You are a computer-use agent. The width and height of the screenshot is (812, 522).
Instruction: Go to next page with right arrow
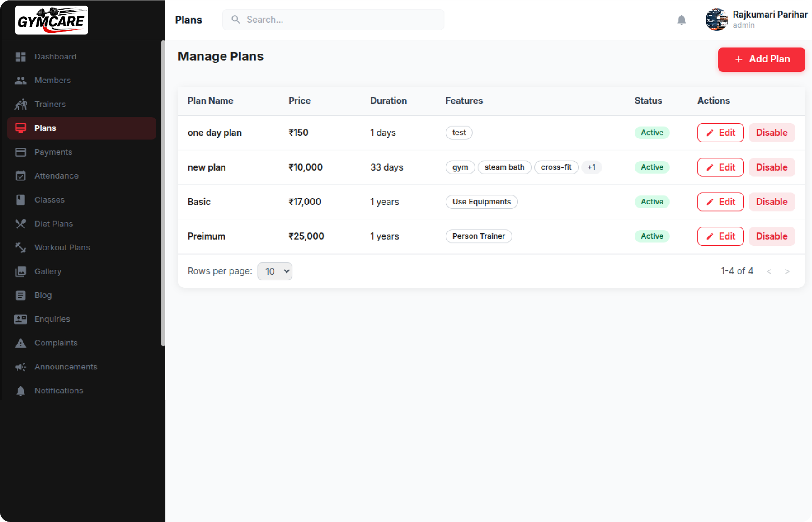pos(788,271)
